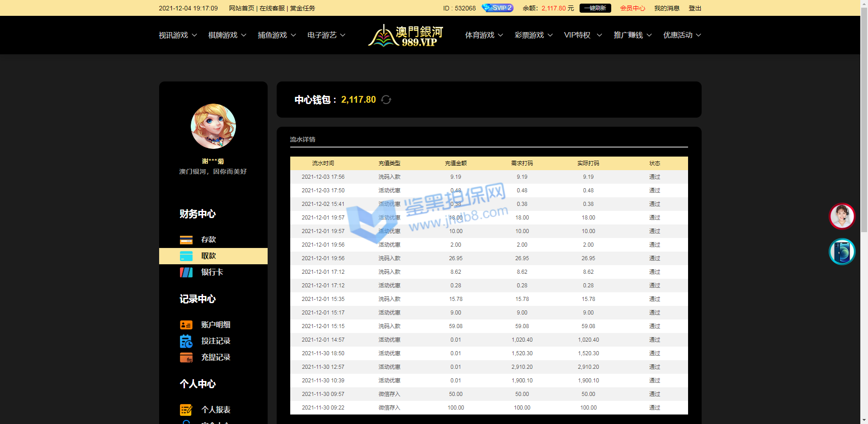Click the deposit (存款) card icon
The height and width of the screenshot is (424, 868).
point(186,240)
